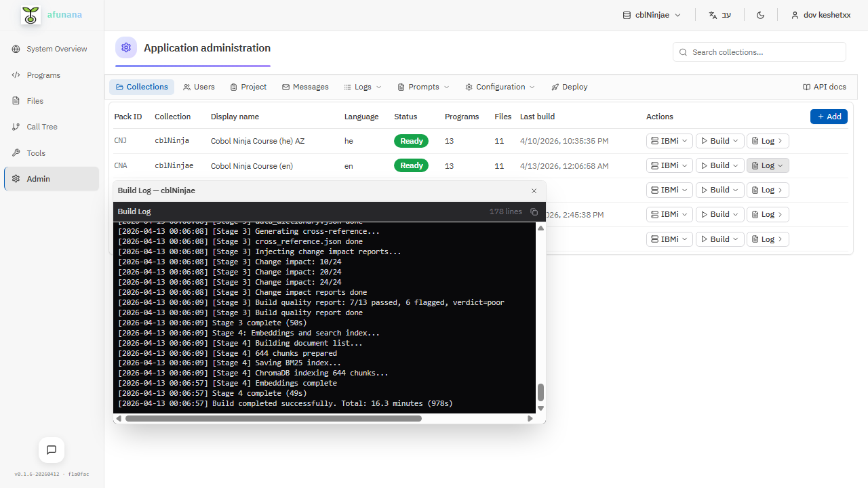Switch to the Users tab
Screen dimensions: 868x488
[199, 87]
